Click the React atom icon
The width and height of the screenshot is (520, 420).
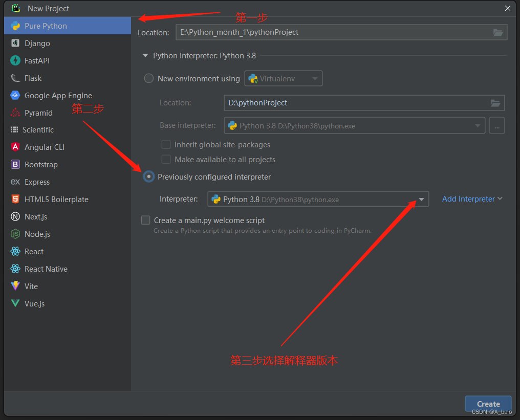[x=15, y=251]
